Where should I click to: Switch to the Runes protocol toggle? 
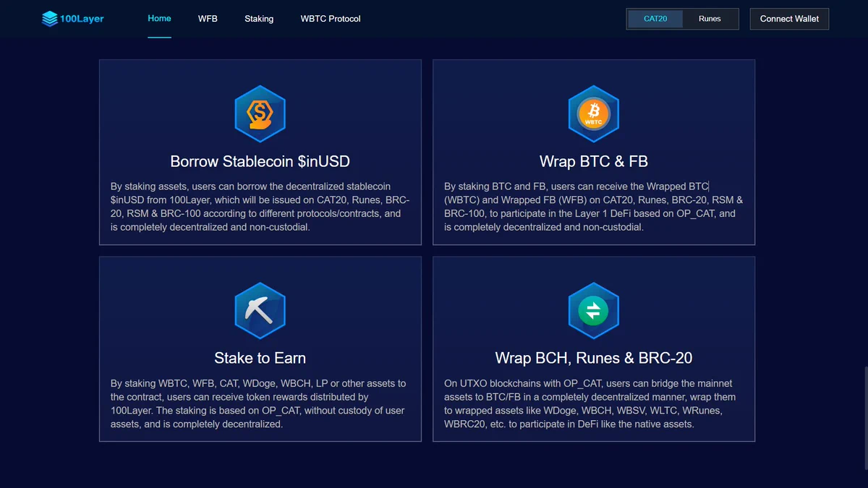coord(710,19)
